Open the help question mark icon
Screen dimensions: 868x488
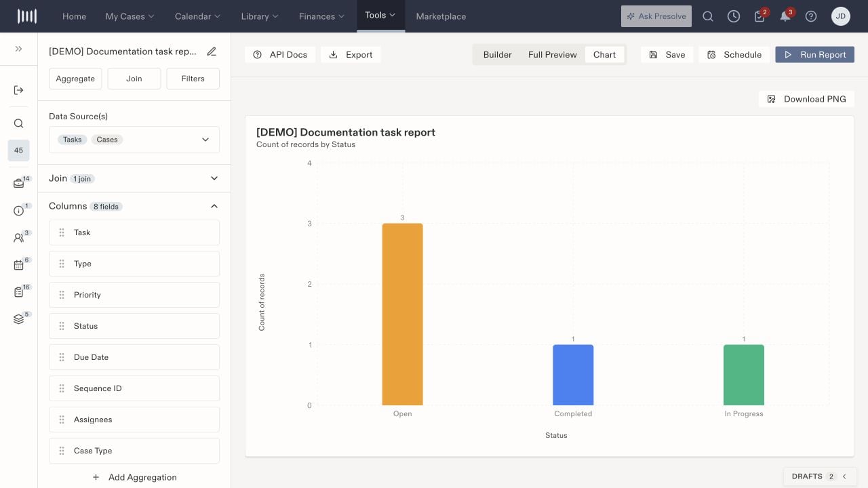[811, 16]
